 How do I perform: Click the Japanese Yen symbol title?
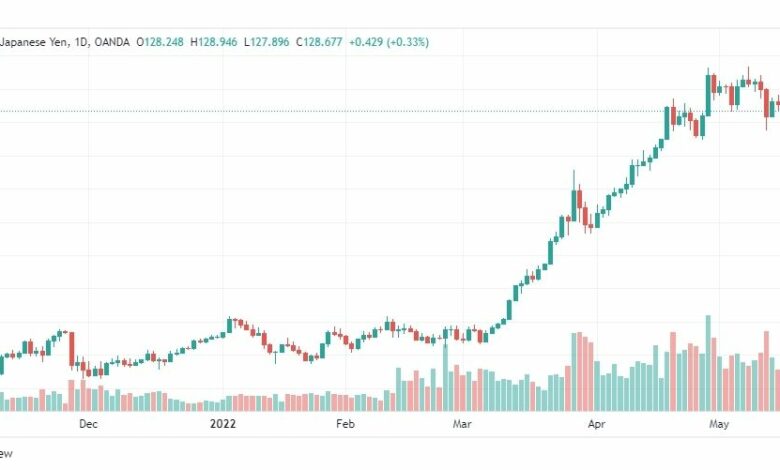[x=34, y=42]
